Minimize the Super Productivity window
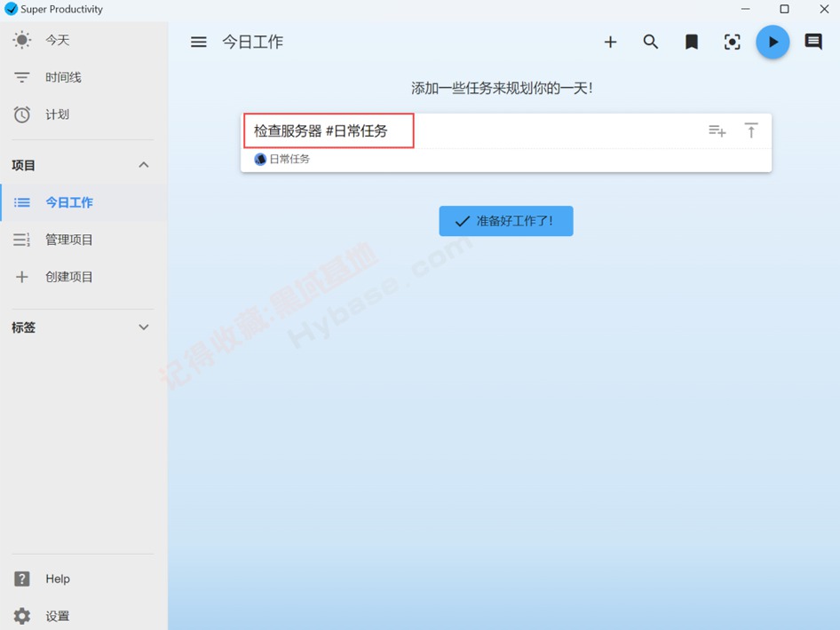The height and width of the screenshot is (630, 840). [x=745, y=9]
